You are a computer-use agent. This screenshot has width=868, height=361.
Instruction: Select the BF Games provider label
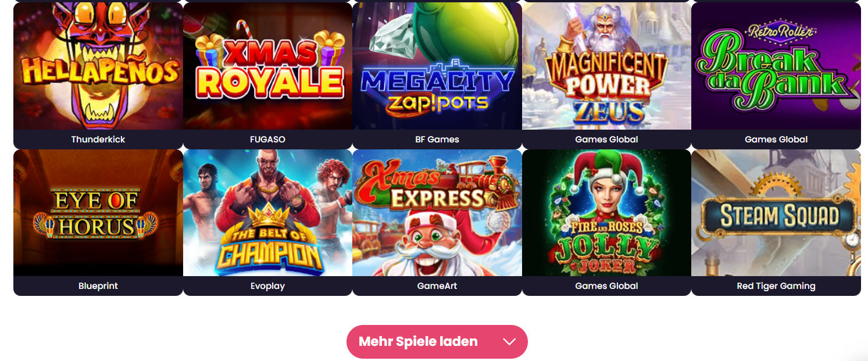pyautogui.click(x=437, y=140)
